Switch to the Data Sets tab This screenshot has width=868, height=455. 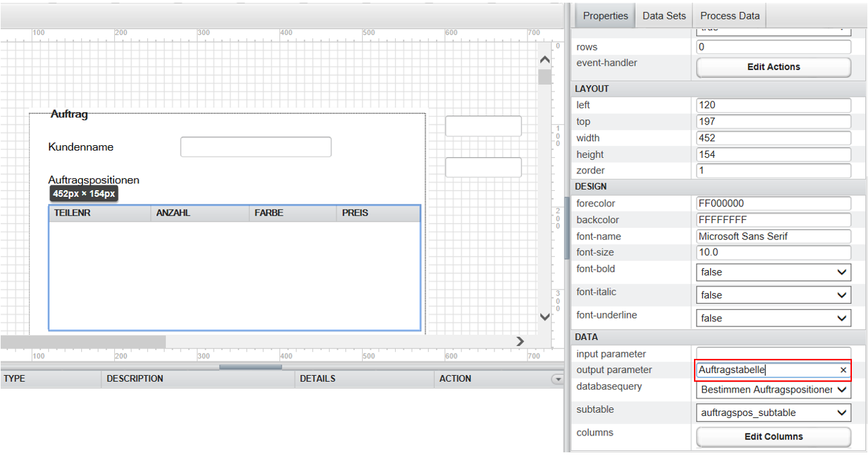(664, 15)
